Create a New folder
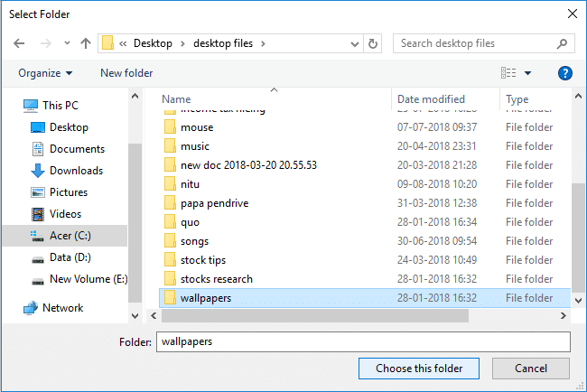This screenshot has height=392, width=587. click(126, 73)
